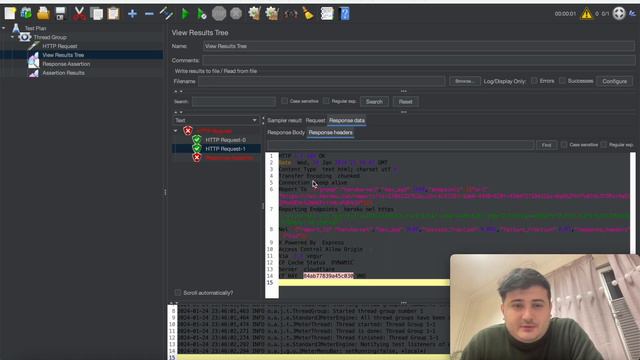Click the blue minus Remove icon
Viewport: 640px width, 360px height.
[149, 14]
